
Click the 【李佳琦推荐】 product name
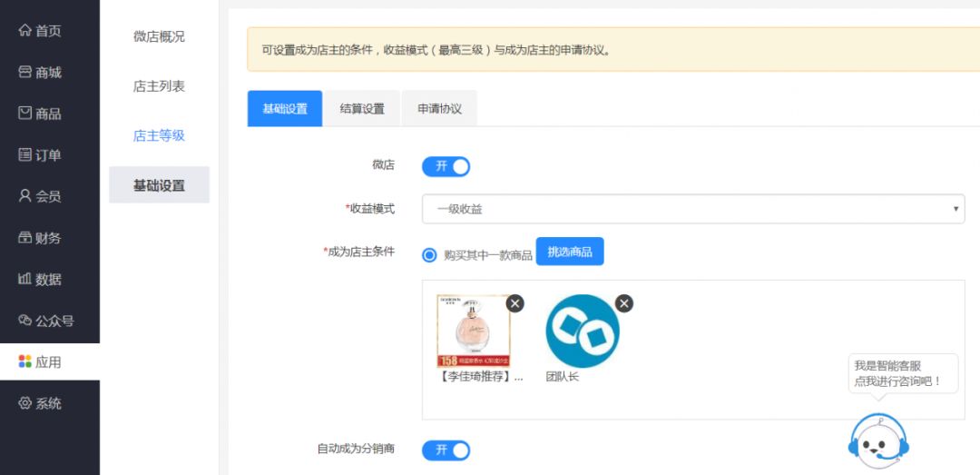pos(479,378)
